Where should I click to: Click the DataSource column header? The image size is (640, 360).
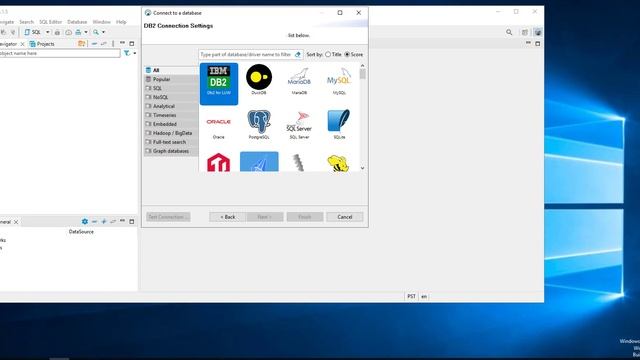point(81,231)
